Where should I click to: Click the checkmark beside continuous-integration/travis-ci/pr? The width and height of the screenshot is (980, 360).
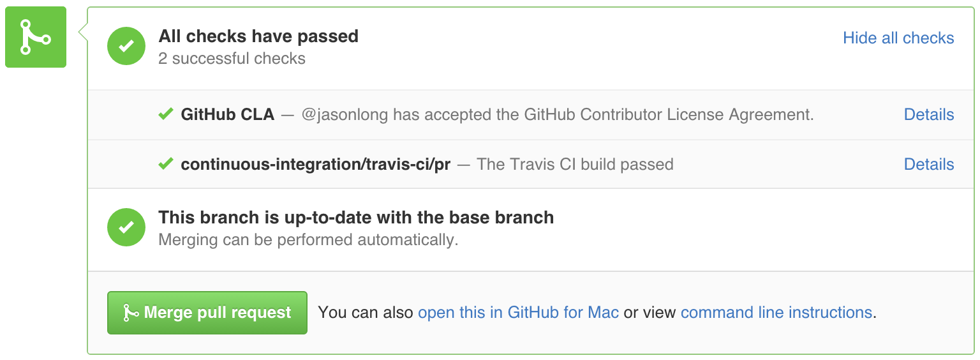coord(166,164)
